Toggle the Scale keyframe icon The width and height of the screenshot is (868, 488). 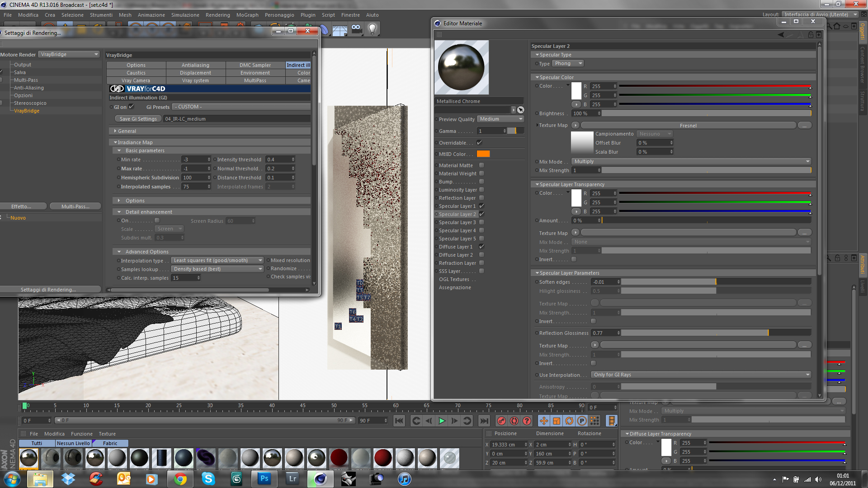pos(557,421)
